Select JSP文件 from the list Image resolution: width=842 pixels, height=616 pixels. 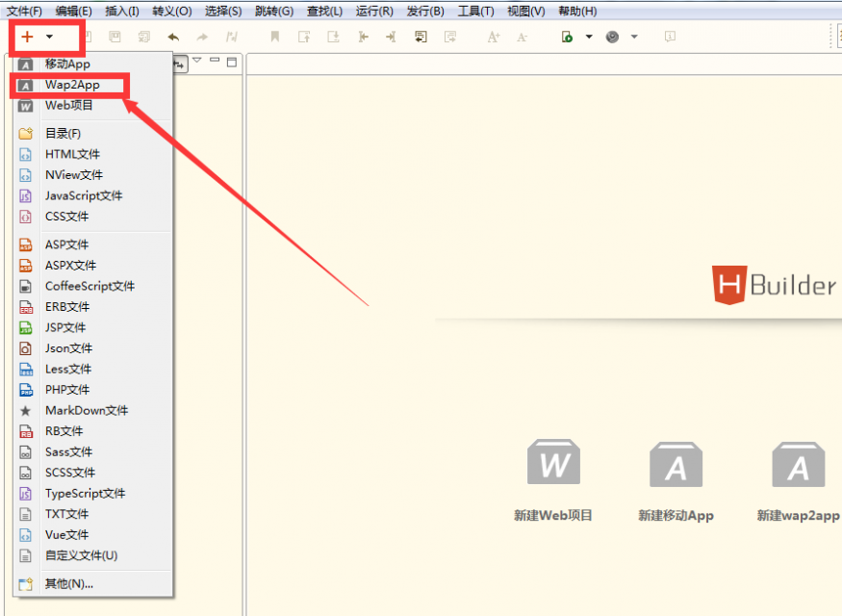92,327
